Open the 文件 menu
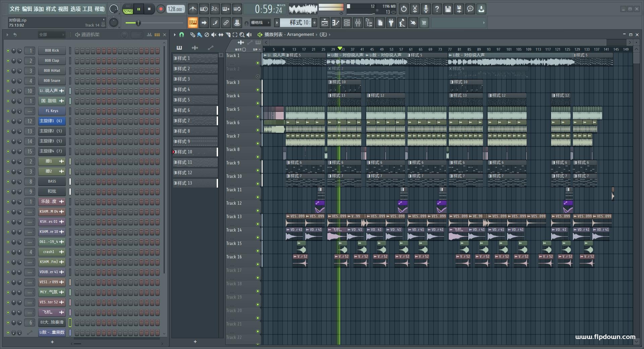 [15, 9]
